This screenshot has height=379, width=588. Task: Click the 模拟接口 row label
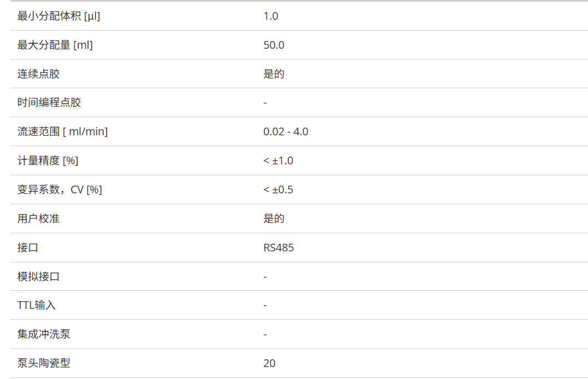38,277
